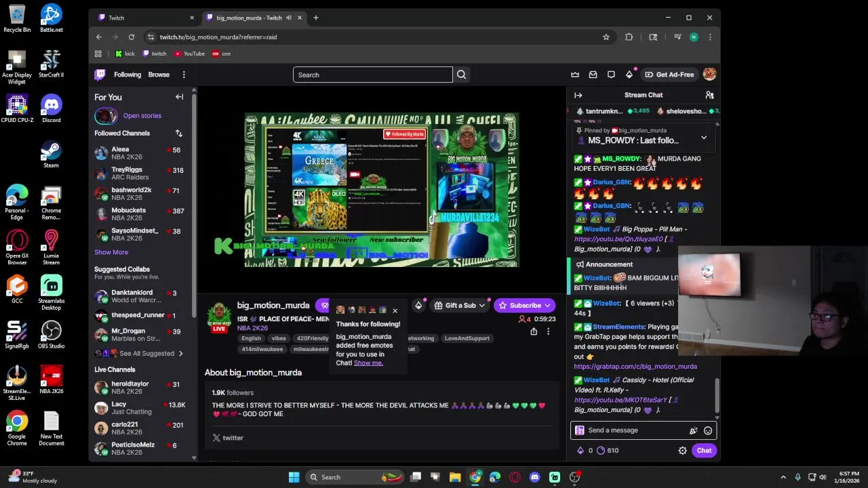
Task: Click the browser address bar
Action: [373, 37]
